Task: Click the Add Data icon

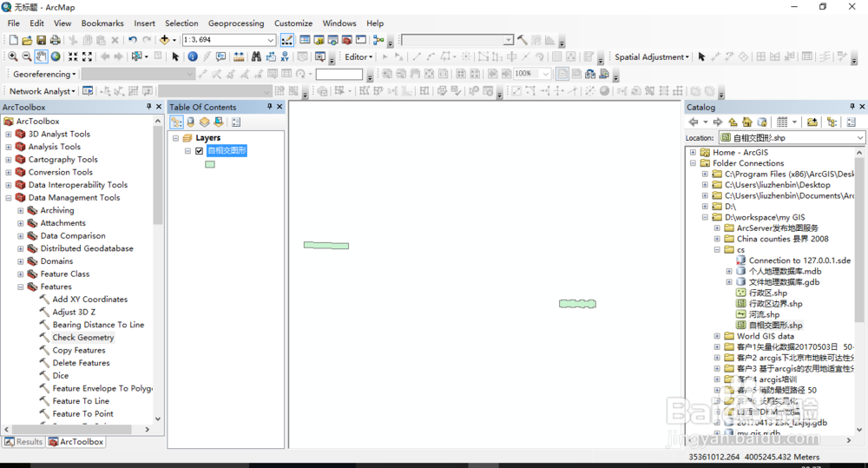Action: pyautogui.click(x=164, y=40)
